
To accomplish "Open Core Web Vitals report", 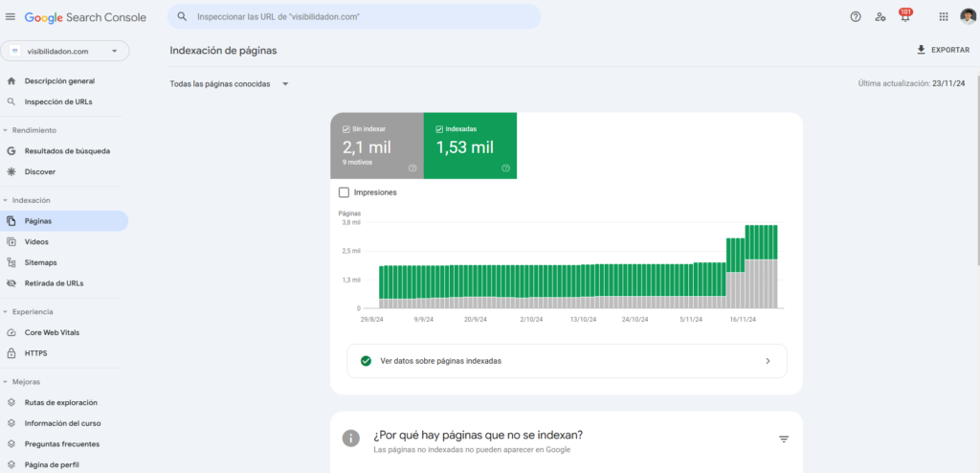I will coord(54,332).
